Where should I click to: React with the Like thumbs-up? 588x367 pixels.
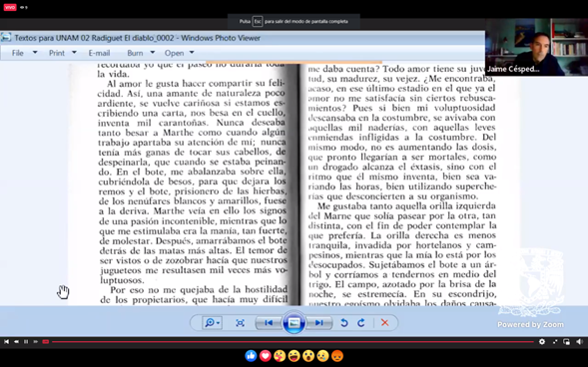[x=251, y=355]
